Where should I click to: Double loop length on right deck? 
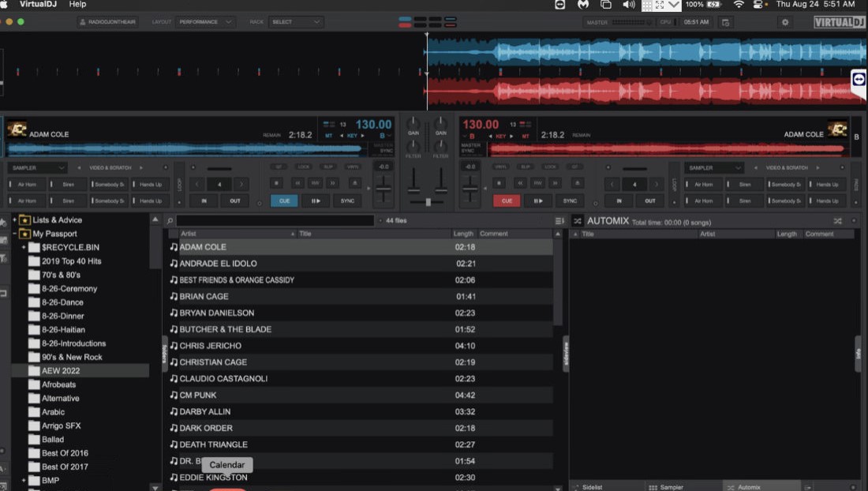coord(656,184)
